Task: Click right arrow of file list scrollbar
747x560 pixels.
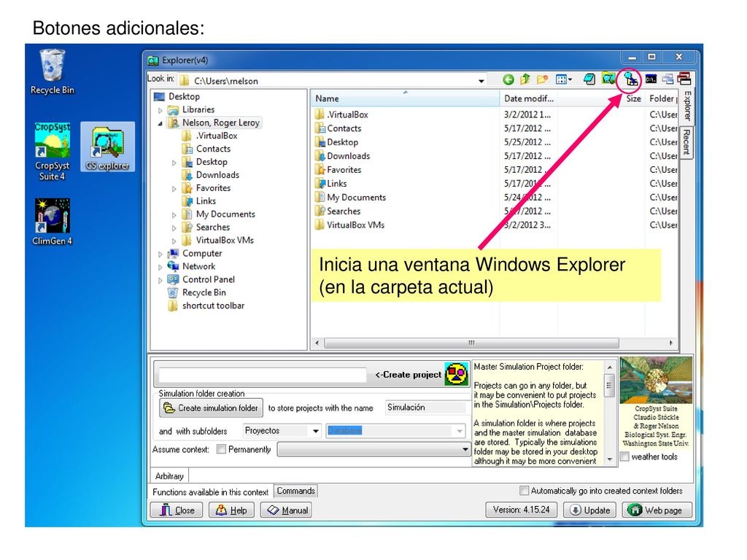Action: coord(671,343)
